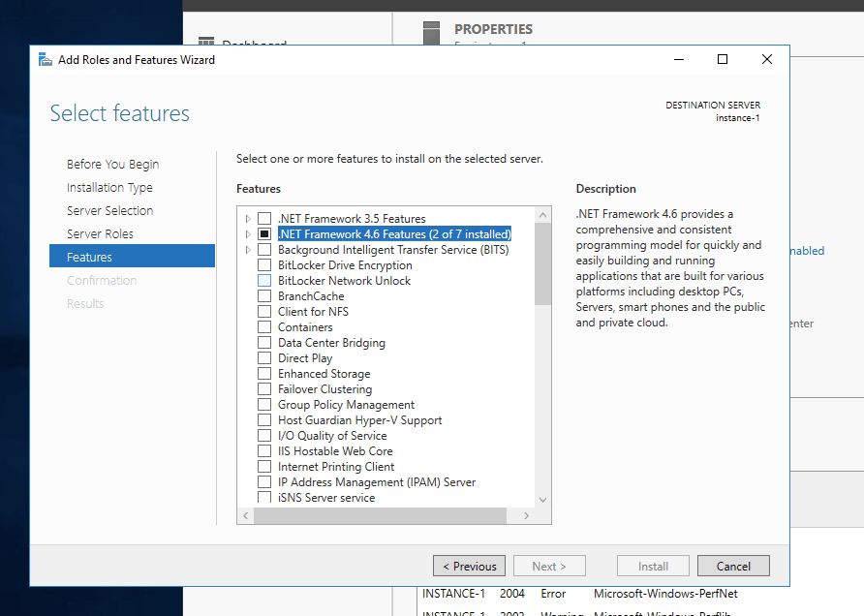Tick the BranchCache checkbox
This screenshot has width=864, height=616.
264,295
